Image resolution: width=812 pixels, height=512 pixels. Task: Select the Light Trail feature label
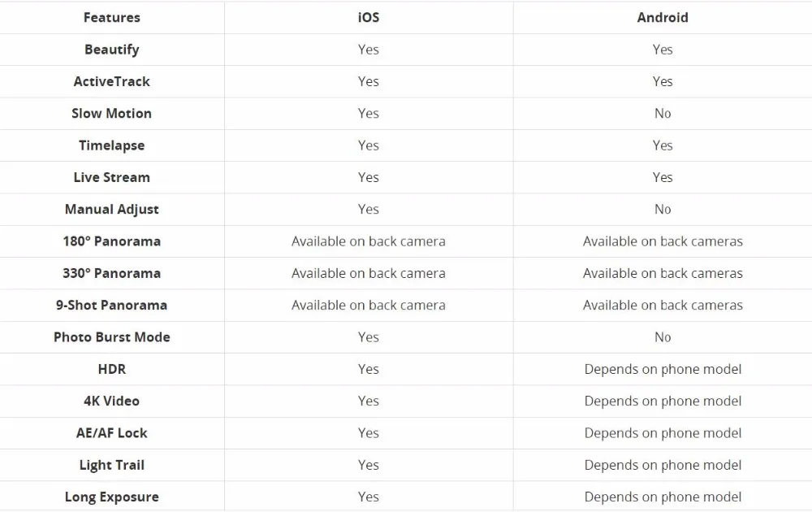(x=112, y=465)
